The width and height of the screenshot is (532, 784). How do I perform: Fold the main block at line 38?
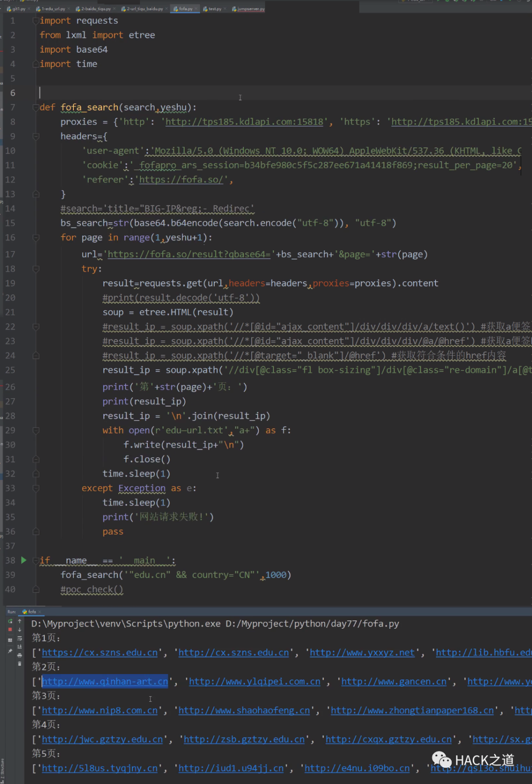(35, 560)
